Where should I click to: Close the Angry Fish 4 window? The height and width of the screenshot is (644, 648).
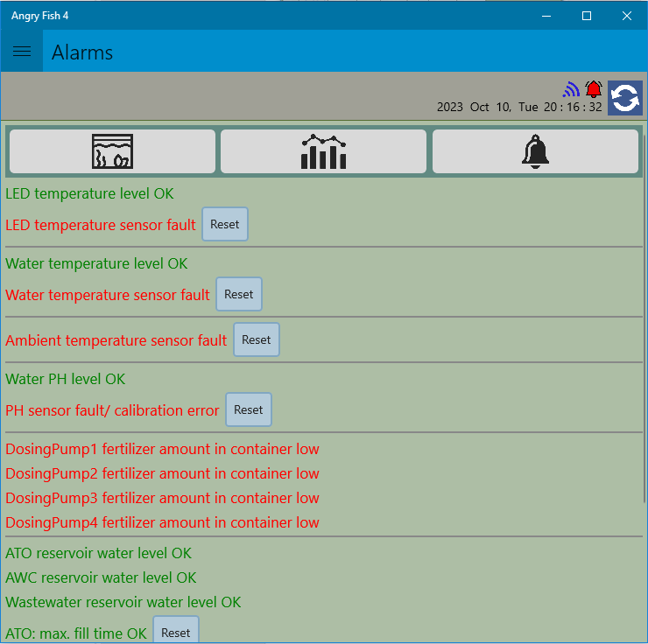tap(626, 16)
